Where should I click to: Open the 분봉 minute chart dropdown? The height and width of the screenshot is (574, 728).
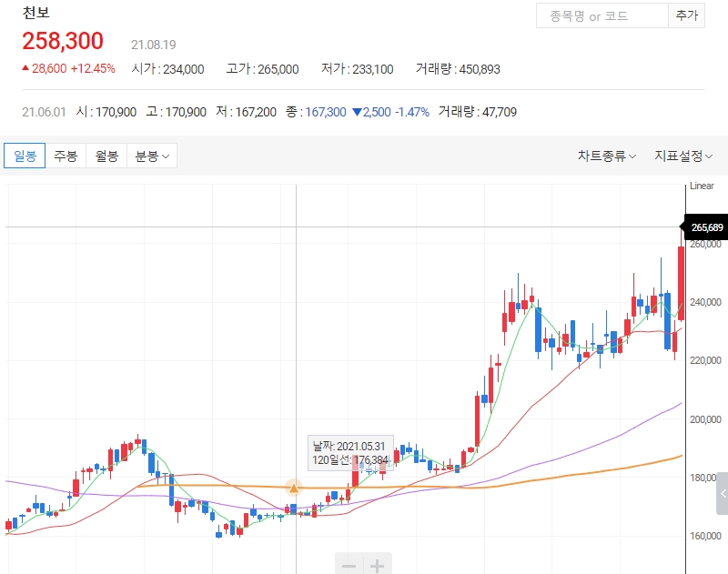point(152,156)
